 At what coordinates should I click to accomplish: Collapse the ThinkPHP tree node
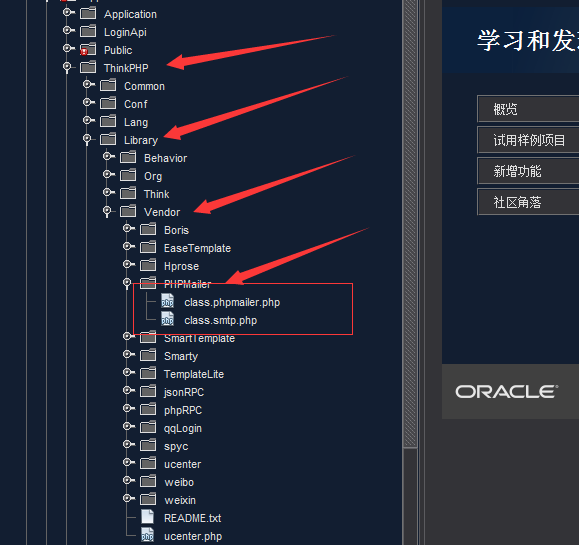(x=67, y=67)
